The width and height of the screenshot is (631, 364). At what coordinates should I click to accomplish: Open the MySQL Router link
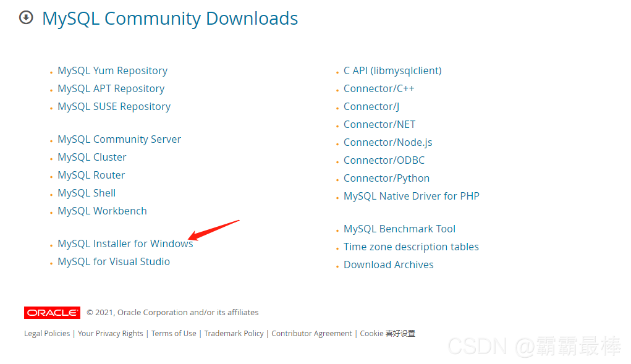coord(91,175)
